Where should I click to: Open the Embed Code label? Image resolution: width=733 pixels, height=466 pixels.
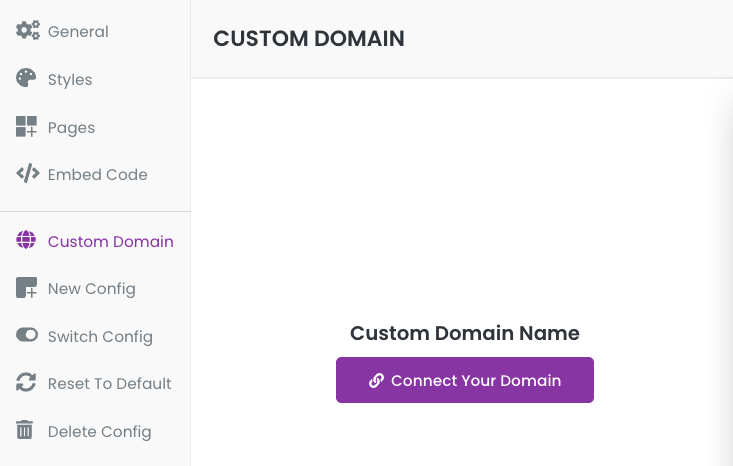tap(97, 175)
